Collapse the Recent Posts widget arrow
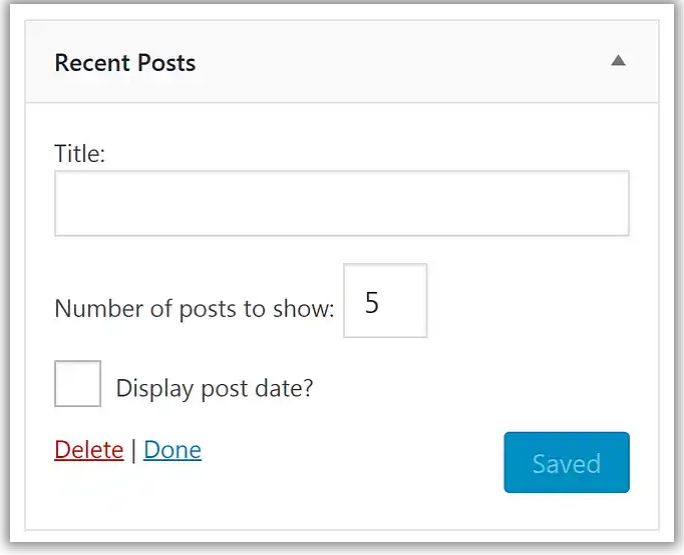The height and width of the screenshot is (555, 684). pyautogui.click(x=618, y=61)
